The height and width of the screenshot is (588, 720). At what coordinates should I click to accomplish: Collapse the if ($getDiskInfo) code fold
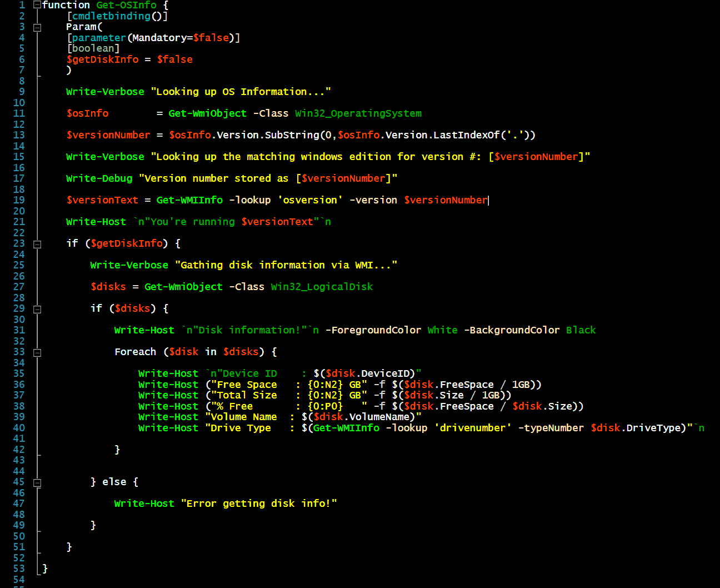pos(37,243)
